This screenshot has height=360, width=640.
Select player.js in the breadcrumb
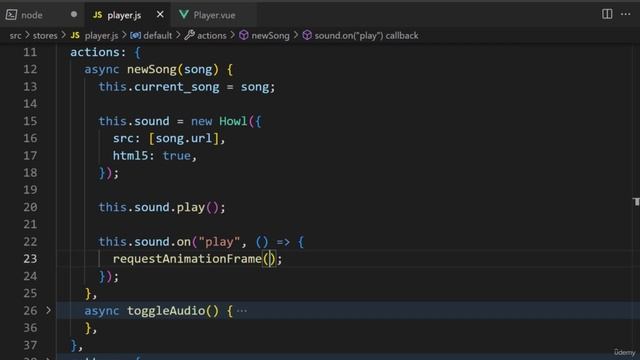pos(101,36)
